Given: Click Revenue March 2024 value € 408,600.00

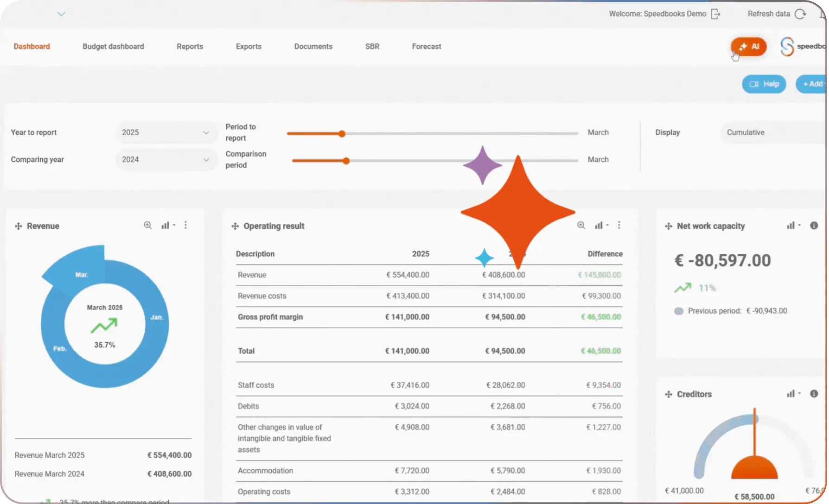Looking at the screenshot, I should tap(169, 474).
